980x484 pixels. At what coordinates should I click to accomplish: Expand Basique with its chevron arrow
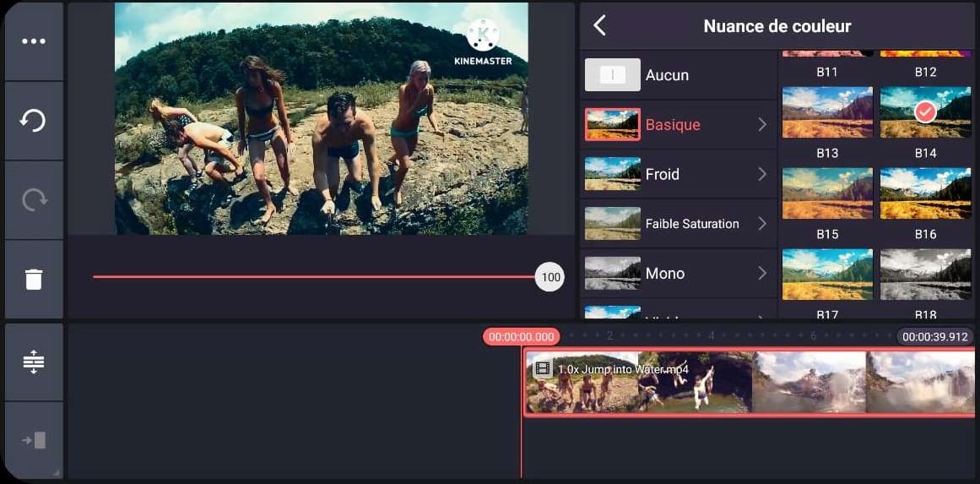tap(762, 124)
